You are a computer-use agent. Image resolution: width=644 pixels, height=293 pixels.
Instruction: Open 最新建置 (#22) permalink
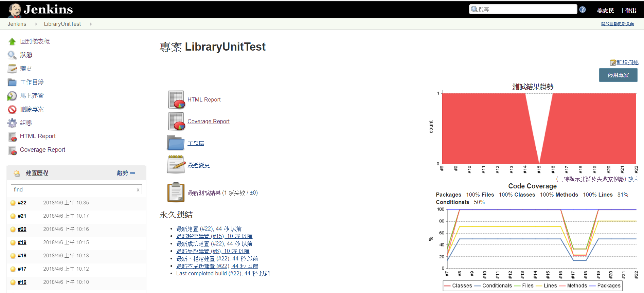click(x=209, y=229)
